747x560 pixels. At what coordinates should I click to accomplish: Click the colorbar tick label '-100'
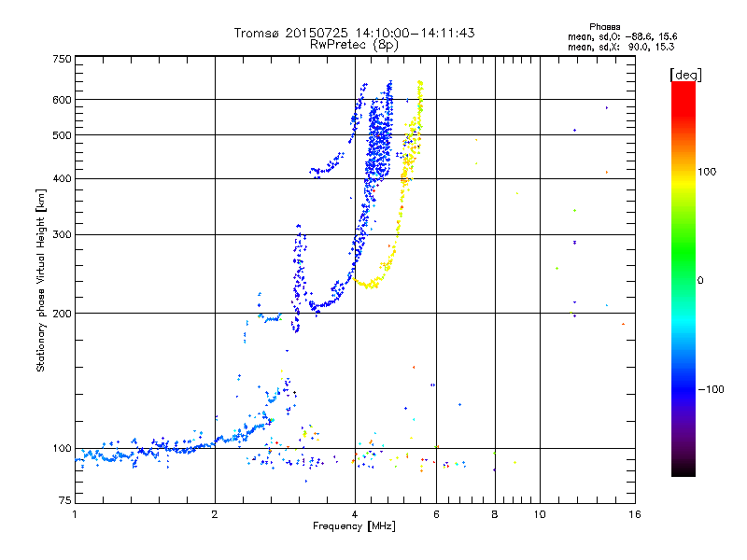pos(712,389)
